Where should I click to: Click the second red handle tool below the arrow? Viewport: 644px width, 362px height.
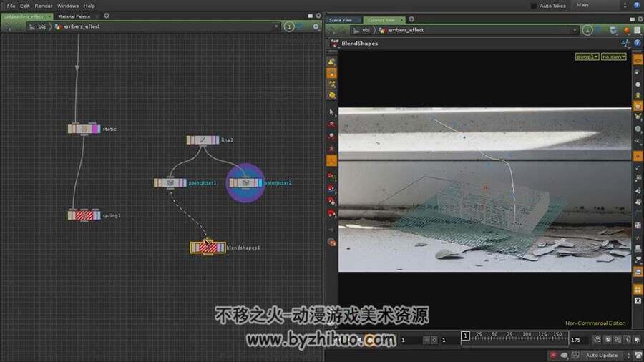(331, 136)
